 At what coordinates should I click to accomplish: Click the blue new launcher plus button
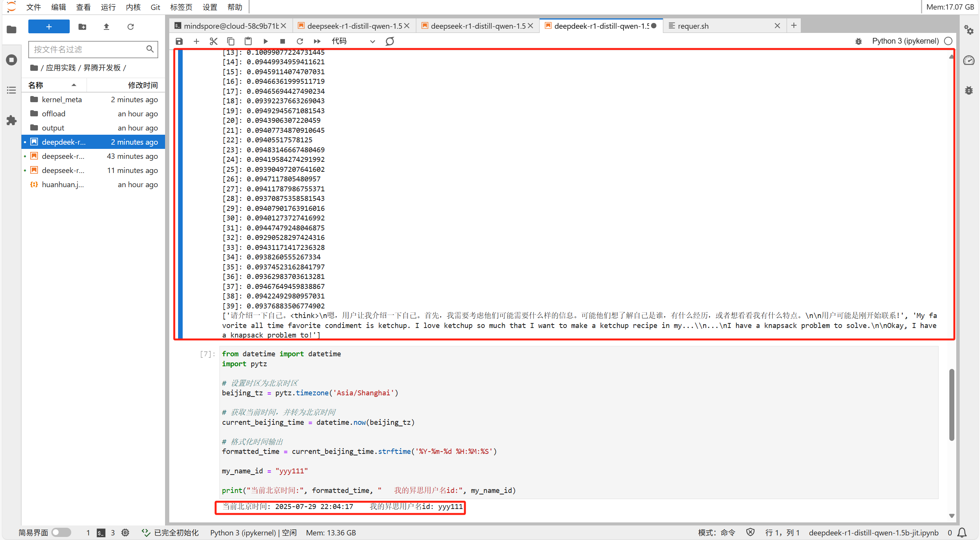(49, 27)
